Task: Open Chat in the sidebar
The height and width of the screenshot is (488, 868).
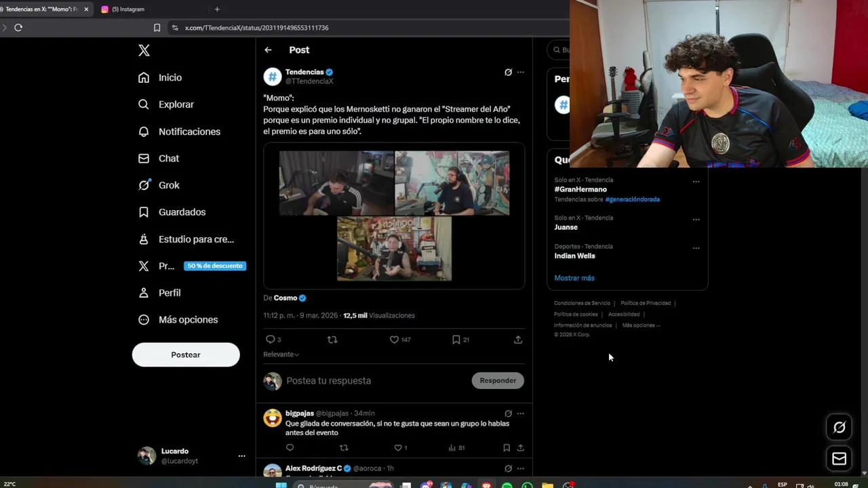Action: tap(159, 158)
